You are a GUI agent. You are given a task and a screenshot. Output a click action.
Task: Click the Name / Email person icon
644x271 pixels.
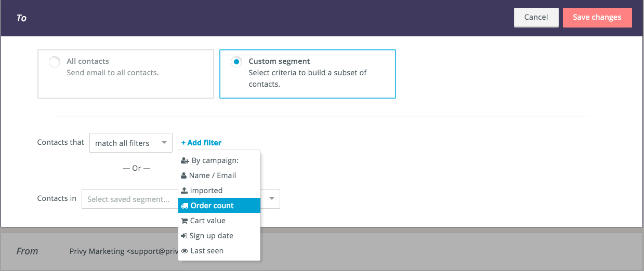184,176
